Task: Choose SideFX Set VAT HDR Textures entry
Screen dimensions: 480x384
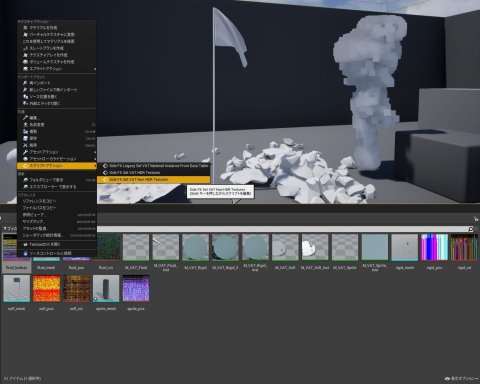Action: click(x=154, y=173)
